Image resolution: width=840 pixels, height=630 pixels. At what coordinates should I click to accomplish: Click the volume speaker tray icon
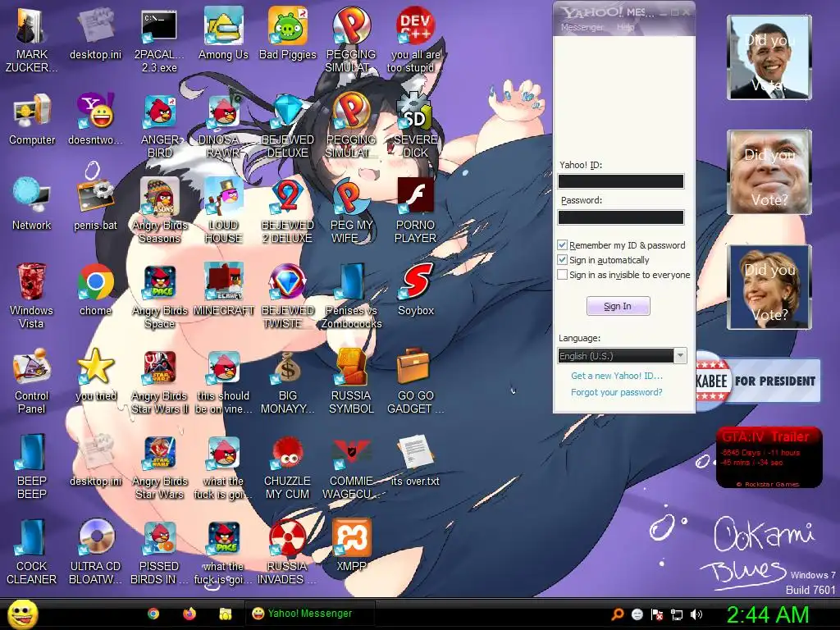696,614
